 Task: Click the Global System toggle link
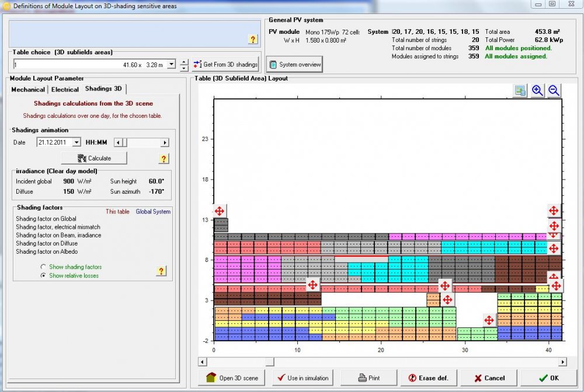click(154, 212)
